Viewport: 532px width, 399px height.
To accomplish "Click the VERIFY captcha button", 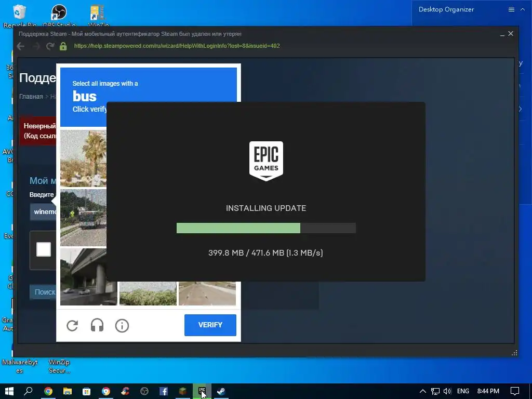I will pyautogui.click(x=210, y=325).
